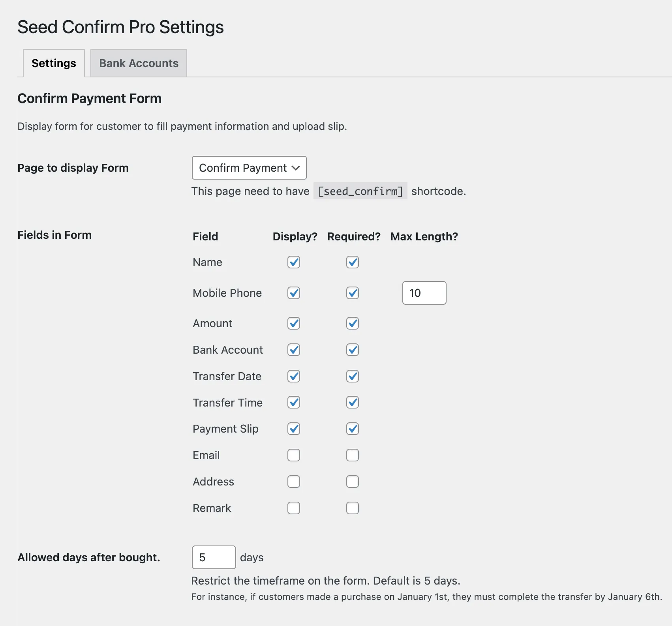Toggle Required checkbox for Mobile Phone
This screenshot has width=672, height=626.
pos(353,293)
